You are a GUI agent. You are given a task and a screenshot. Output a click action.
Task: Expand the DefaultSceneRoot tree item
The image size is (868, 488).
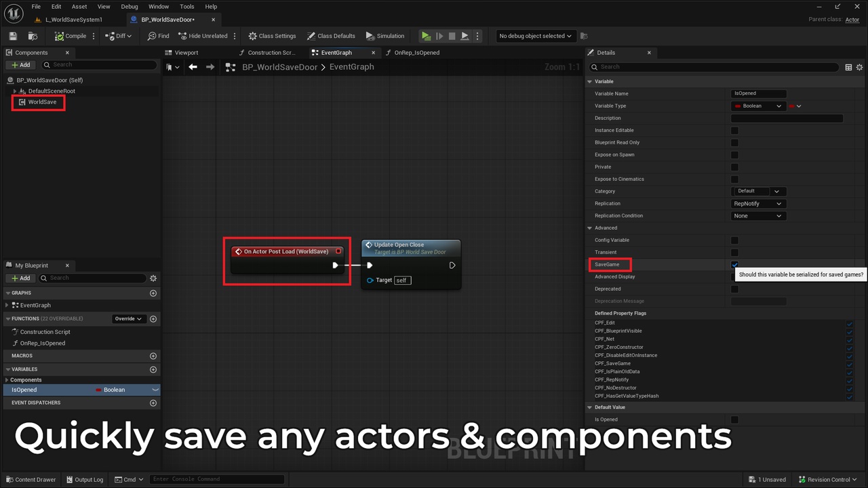pos(15,91)
